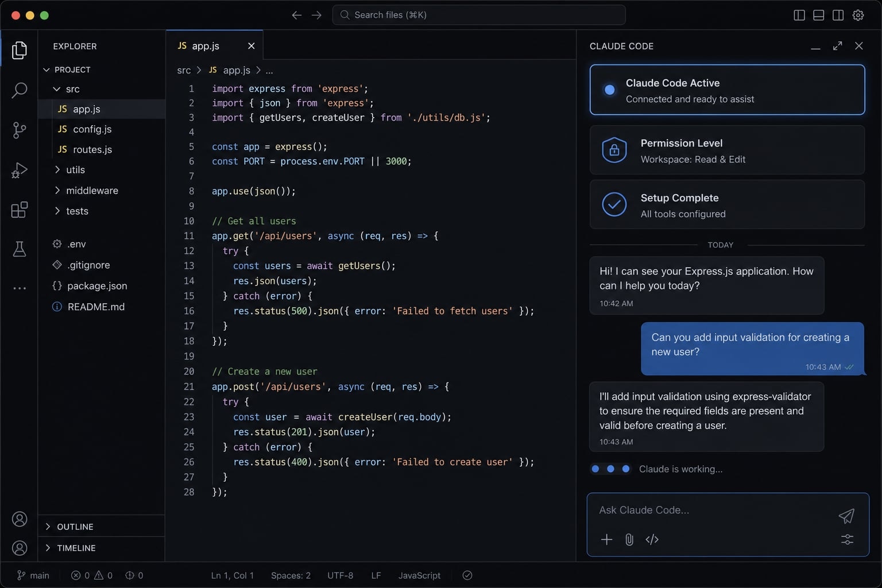Click the plus icon in chat input

(606, 539)
